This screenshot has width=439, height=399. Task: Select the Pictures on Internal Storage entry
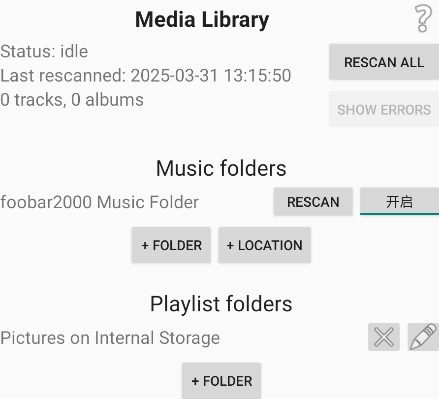(110, 338)
